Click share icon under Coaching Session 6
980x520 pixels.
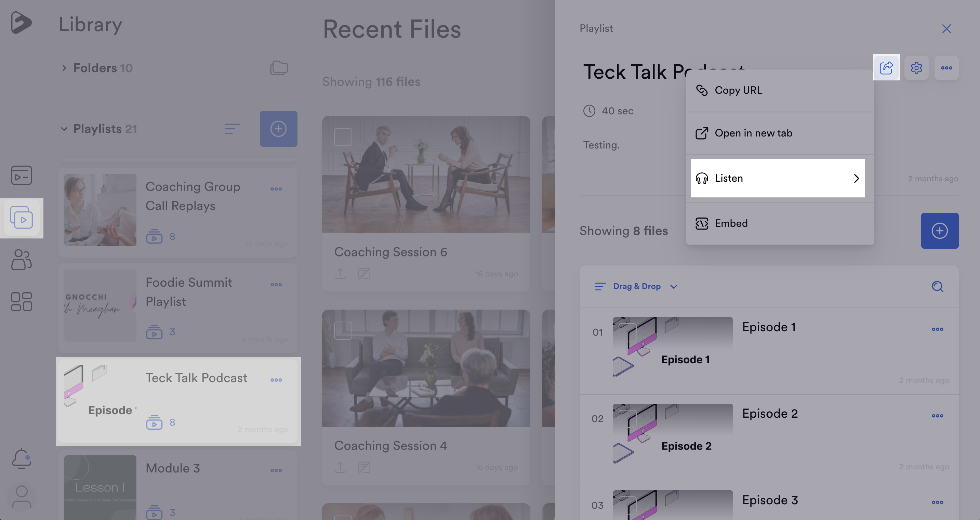click(340, 273)
